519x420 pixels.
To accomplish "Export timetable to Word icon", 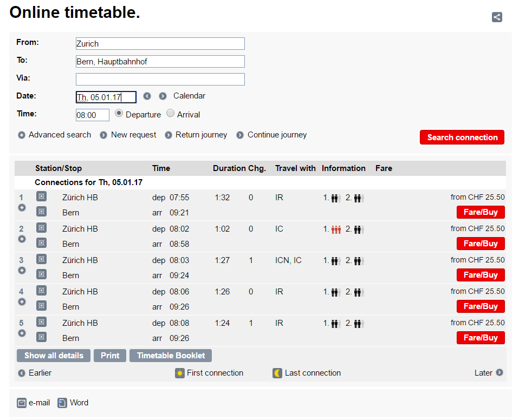I will pyautogui.click(x=62, y=403).
